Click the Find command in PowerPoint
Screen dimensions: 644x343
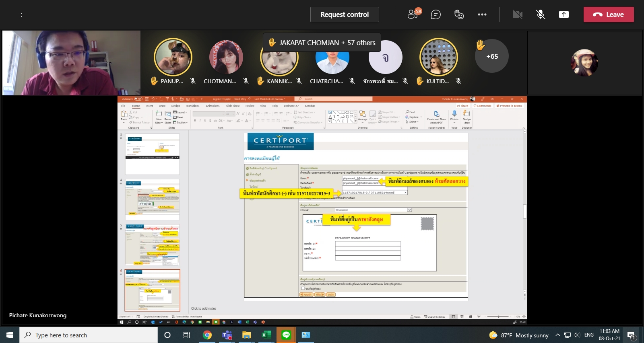410,112
